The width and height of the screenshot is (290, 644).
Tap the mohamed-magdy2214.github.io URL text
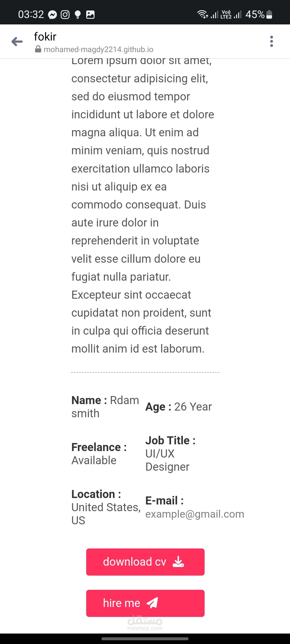pos(99,49)
